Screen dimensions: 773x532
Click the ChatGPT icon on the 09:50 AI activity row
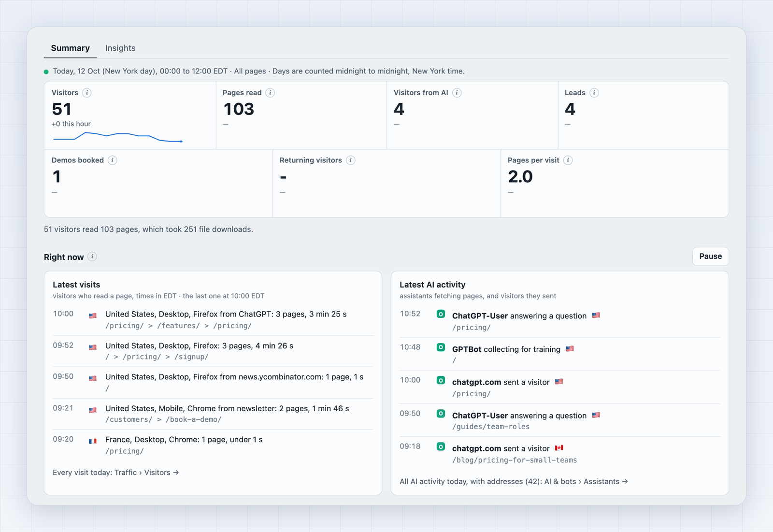(441, 414)
